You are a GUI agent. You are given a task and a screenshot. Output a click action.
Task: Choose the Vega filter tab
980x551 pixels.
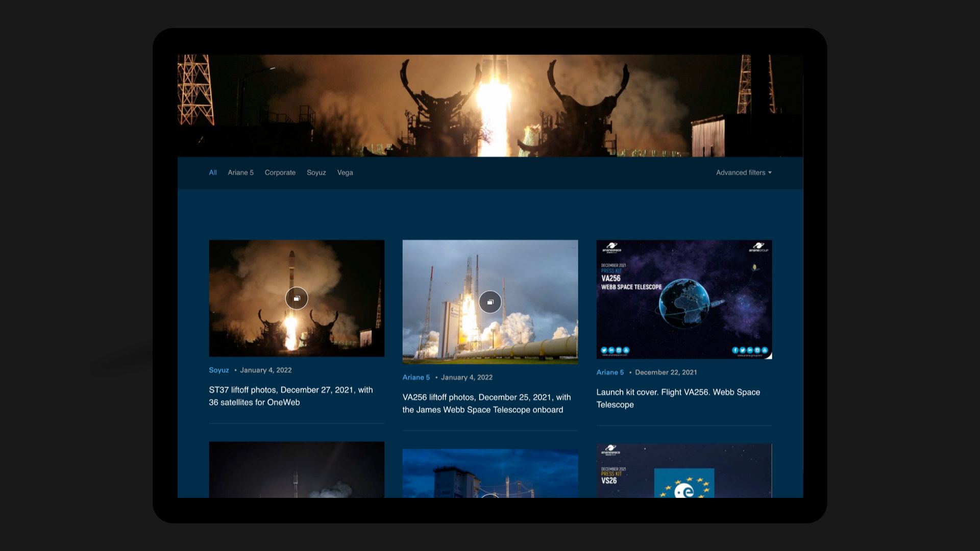(345, 172)
